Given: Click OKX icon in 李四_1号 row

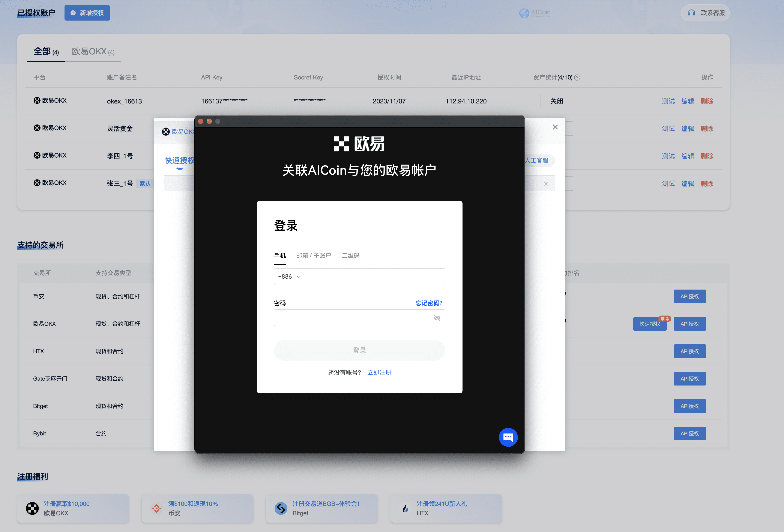Looking at the screenshot, I should [37, 155].
